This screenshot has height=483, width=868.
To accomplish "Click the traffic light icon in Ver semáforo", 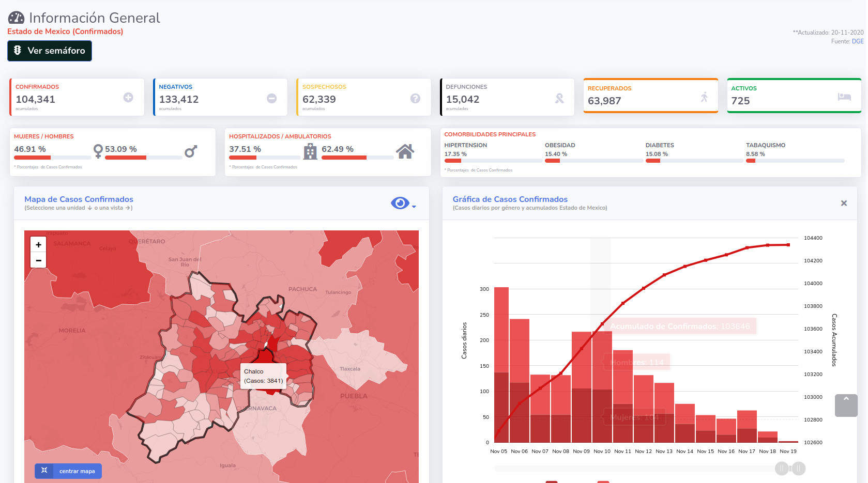I will [18, 50].
